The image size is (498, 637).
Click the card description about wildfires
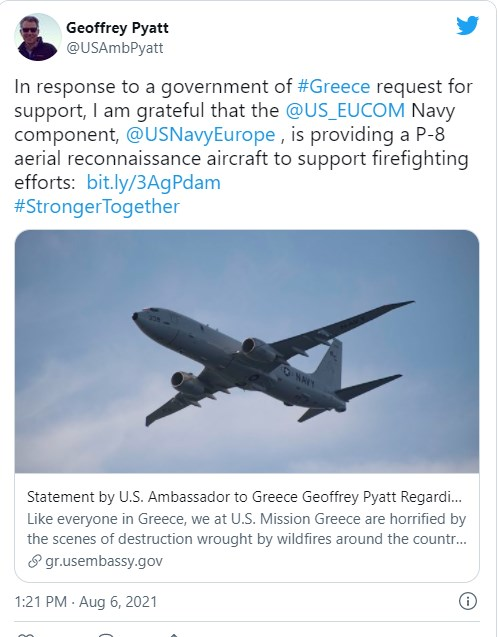coord(247,529)
